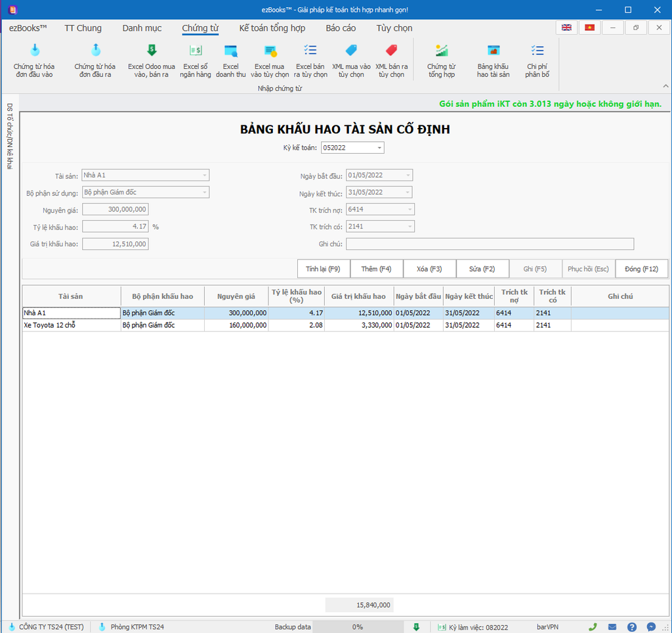Viewport: 672px width, 633px height.
Task: Collapse the ribbon with chevron arrow
Action: pyautogui.click(x=665, y=86)
